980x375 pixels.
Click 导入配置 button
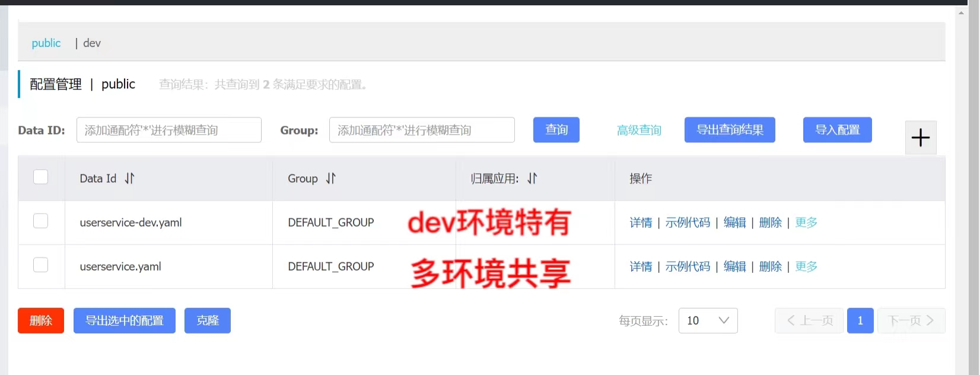click(837, 130)
